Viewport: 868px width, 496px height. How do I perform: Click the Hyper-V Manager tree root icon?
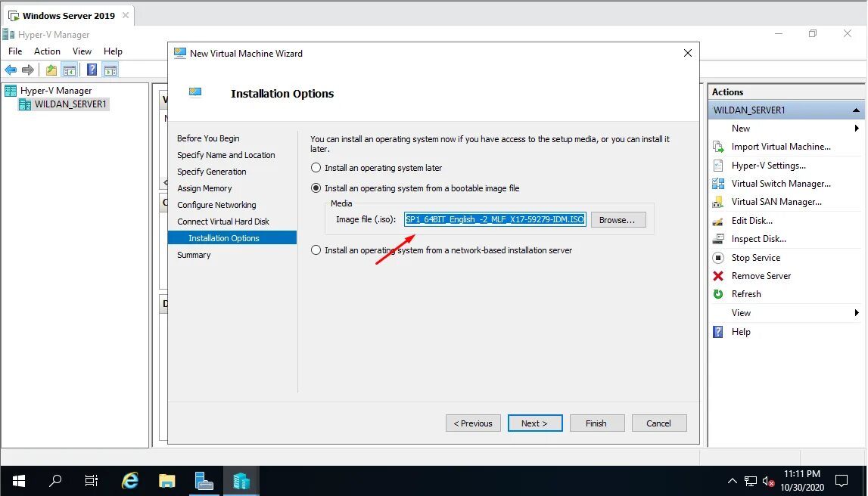point(11,91)
